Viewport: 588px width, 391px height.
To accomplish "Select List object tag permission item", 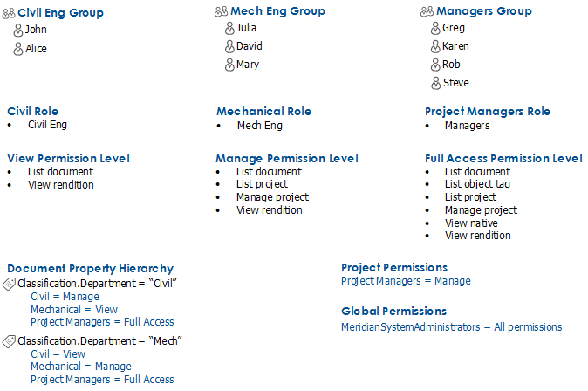I will [477, 184].
